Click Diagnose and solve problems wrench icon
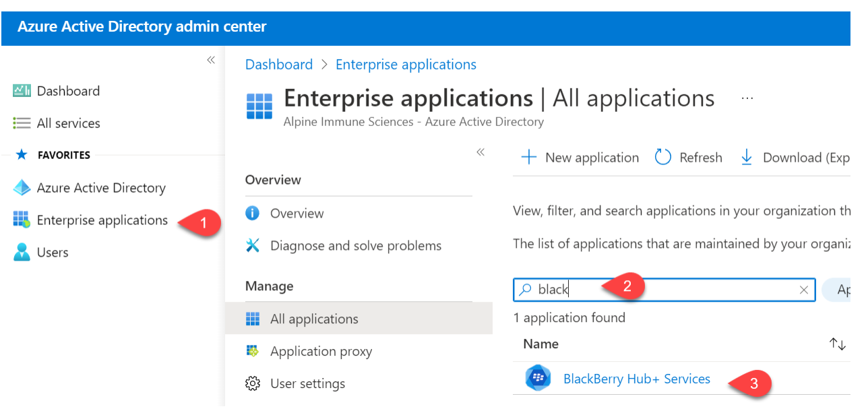Image resolution: width=868 pixels, height=415 pixels. click(253, 245)
